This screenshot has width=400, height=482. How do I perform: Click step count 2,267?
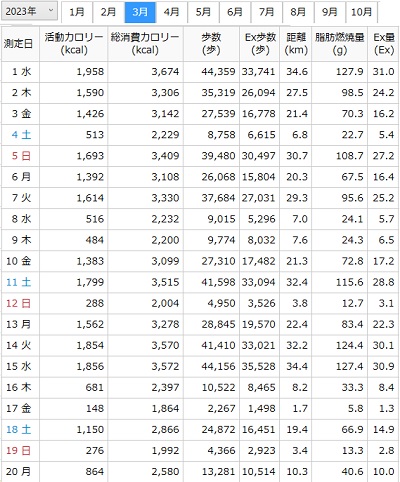tap(221, 408)
